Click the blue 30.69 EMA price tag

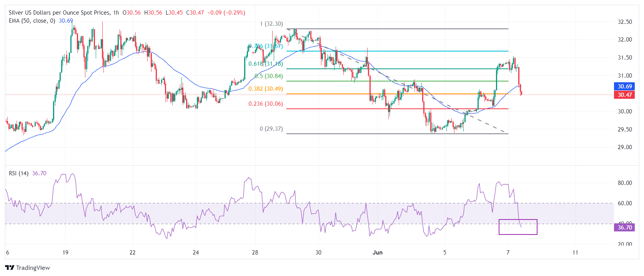click(625, 86)
